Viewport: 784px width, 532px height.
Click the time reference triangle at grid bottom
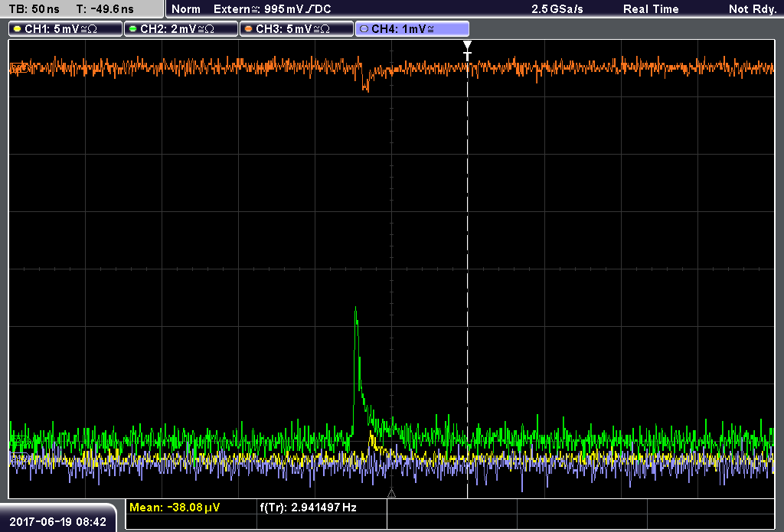point(391,494)
